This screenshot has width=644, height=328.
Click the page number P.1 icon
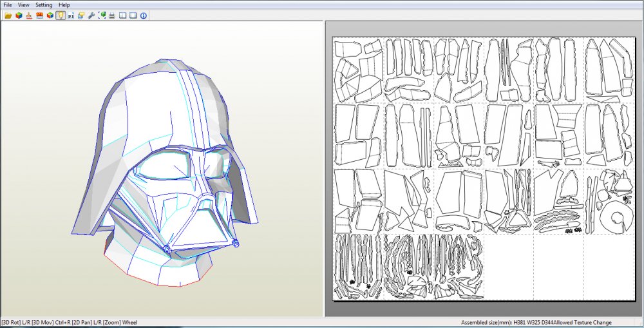[71, 15]
